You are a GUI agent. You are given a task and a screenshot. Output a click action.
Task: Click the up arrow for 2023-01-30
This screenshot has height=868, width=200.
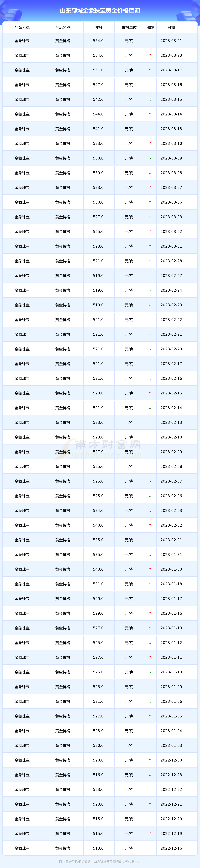pos(150,569)
